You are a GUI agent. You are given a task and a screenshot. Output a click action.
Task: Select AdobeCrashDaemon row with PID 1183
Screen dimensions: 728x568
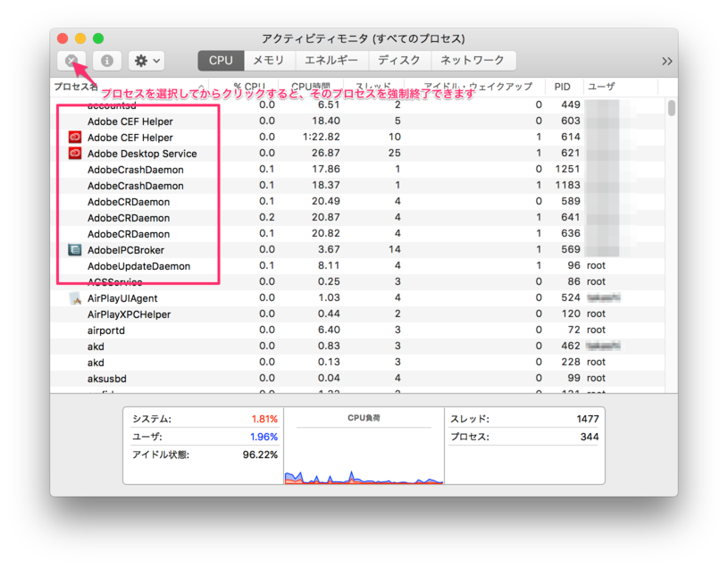pos(357,186)
